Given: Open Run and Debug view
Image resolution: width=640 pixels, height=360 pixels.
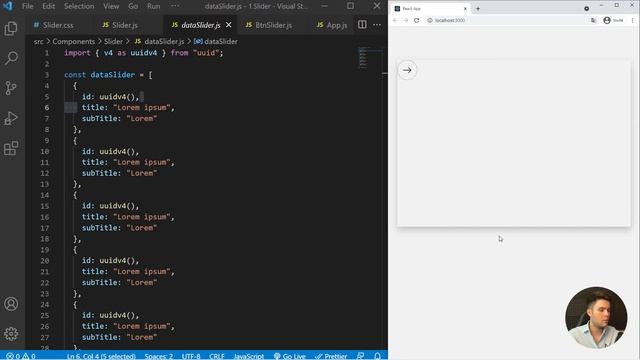Looking at the screenshot, I should pos(11,118).
